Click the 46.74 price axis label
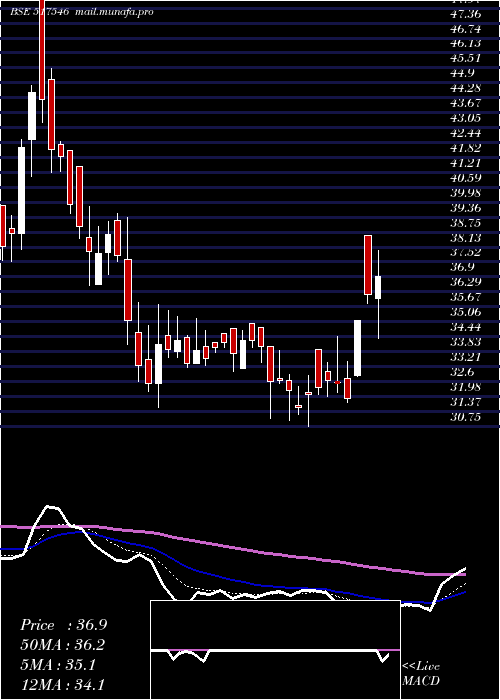The width and height of the screenshot is (500, 700). coord(466,29)
